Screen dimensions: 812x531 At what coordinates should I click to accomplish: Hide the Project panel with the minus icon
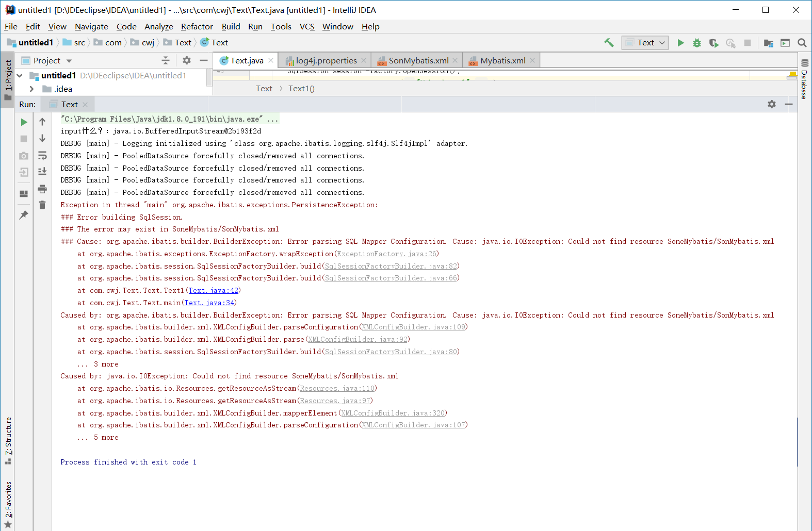[204, 60]
